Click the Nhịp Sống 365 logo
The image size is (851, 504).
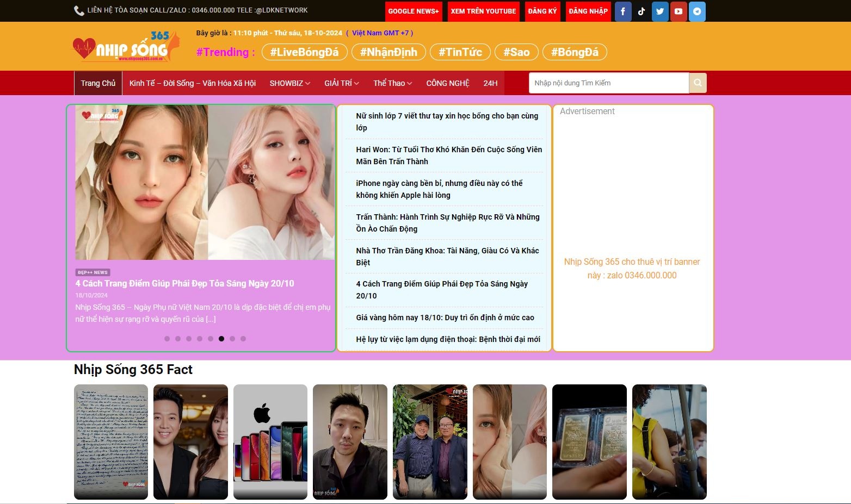point(126,47)
